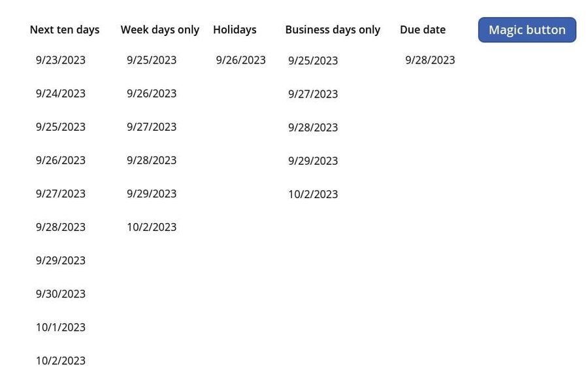Select the 9/26/2023 holiday date
Image resolution: width=588 pixels, height=378 pixels.
click(x=240, y=60)
